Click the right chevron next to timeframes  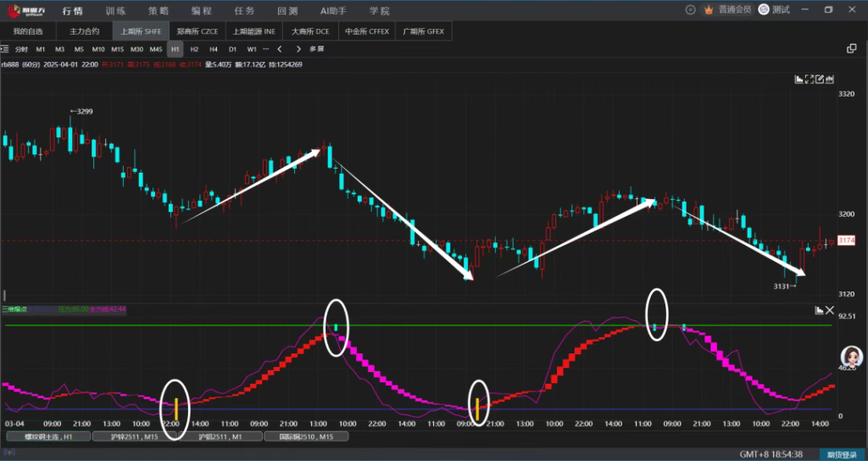coord(298,49)
